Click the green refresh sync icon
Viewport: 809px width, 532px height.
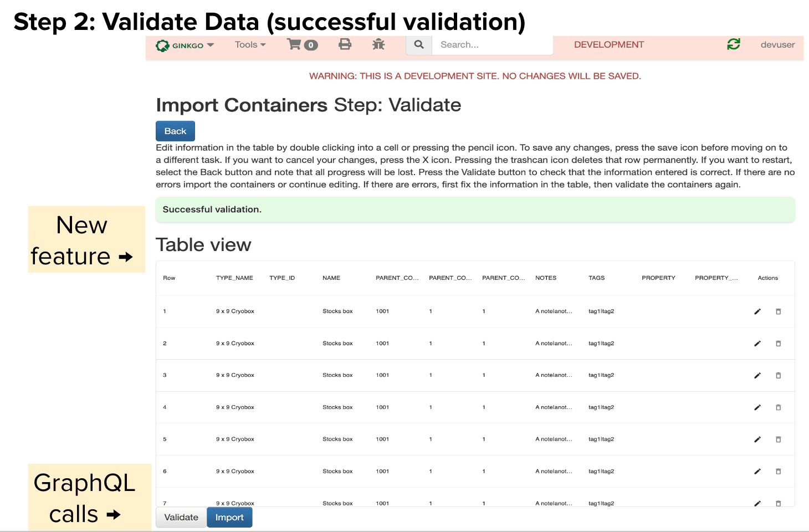point(734,44)
